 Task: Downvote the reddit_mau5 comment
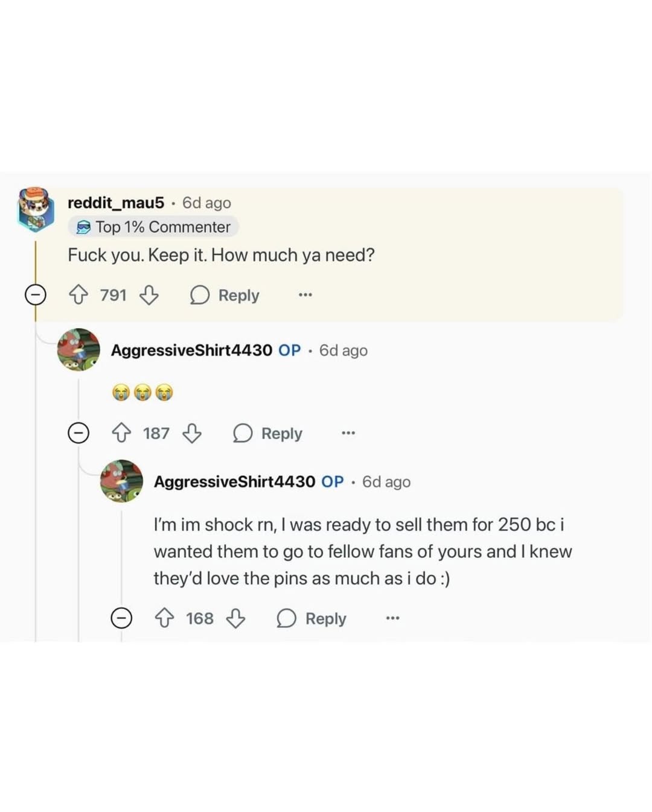pyautogui.click(x=149, y=295)
